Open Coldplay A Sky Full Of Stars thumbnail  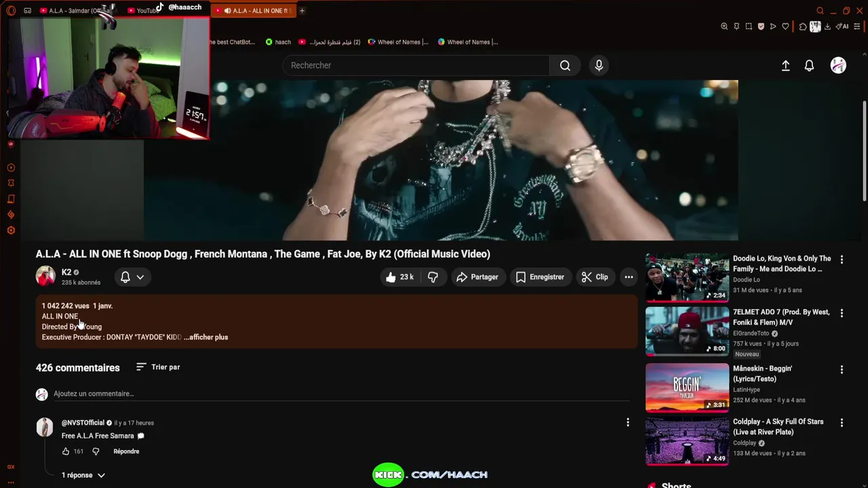click(x=687, y=441)
